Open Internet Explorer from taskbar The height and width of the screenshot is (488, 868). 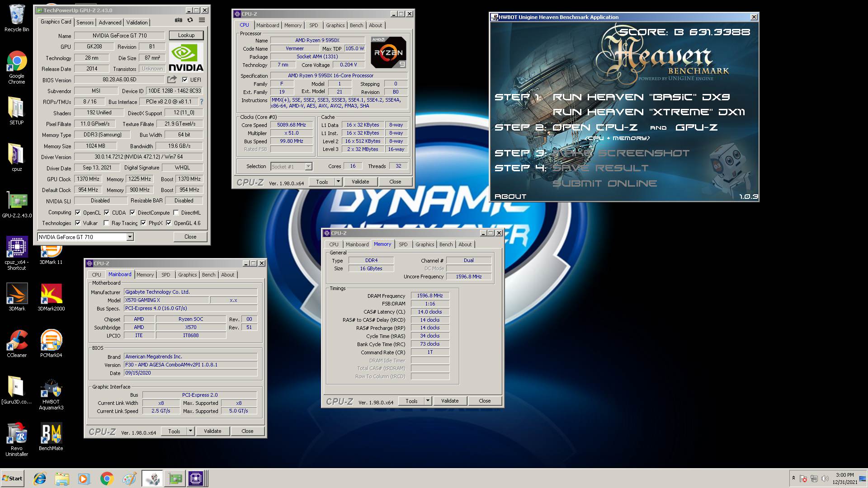(x=40, y=479)
